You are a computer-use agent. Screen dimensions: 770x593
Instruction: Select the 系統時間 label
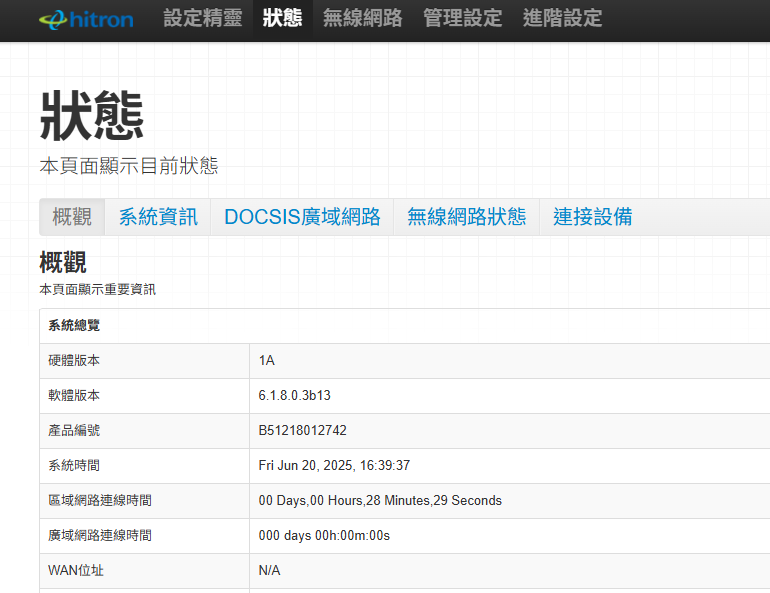click(74, 465)
